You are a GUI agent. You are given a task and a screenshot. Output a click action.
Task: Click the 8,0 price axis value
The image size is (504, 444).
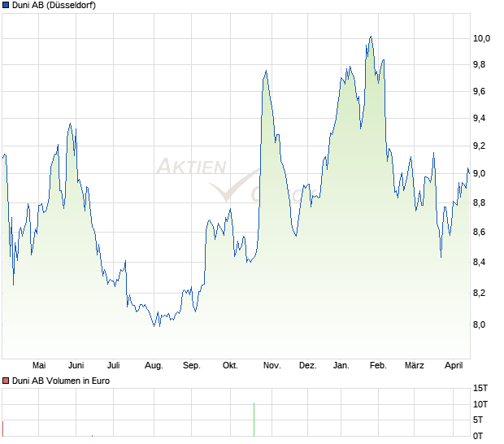[x=480, y=324]
